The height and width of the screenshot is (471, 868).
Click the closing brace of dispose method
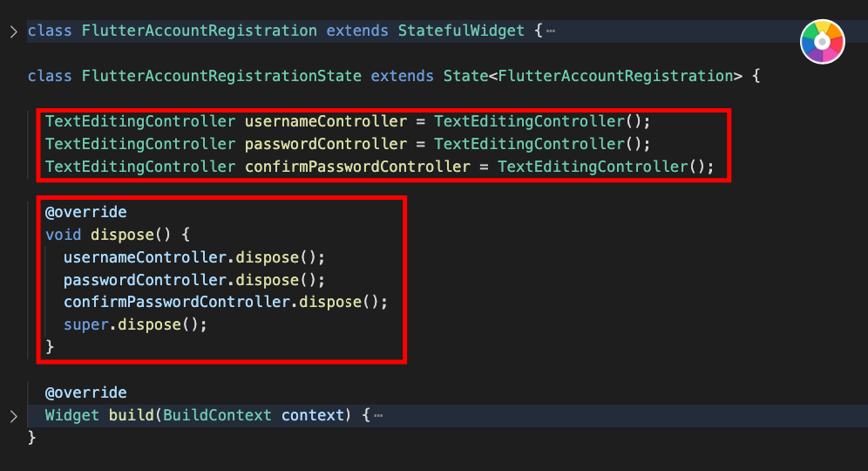pyautogui.click(x=50, y=347)
